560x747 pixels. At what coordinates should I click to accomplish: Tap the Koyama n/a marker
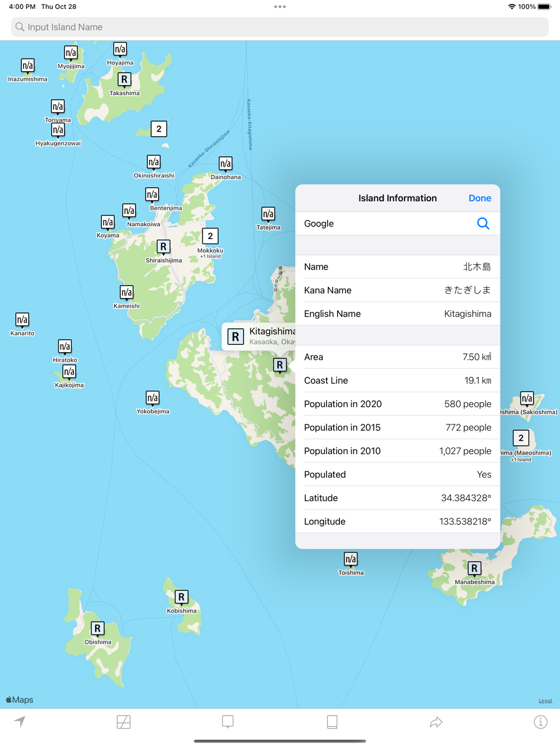(x=108, y=222)
